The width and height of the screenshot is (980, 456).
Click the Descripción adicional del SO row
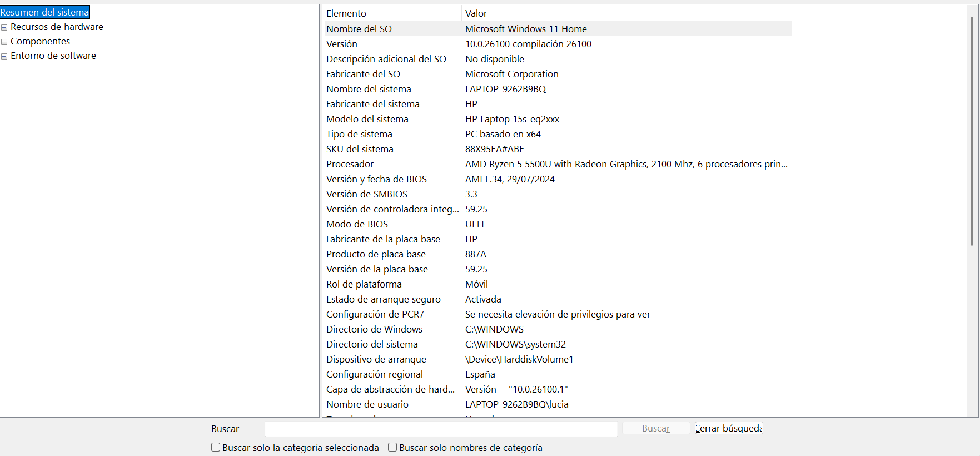[558, 59]
